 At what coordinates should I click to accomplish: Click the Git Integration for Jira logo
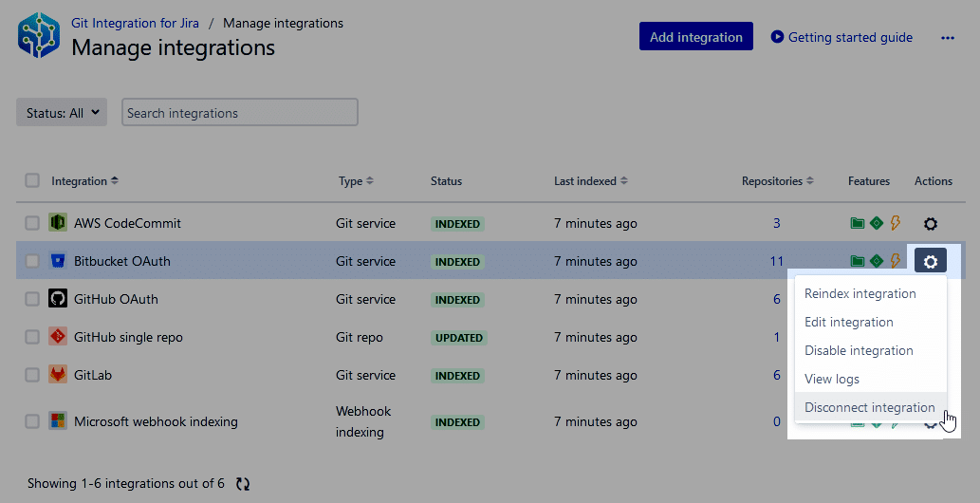(x=39, y=36)
